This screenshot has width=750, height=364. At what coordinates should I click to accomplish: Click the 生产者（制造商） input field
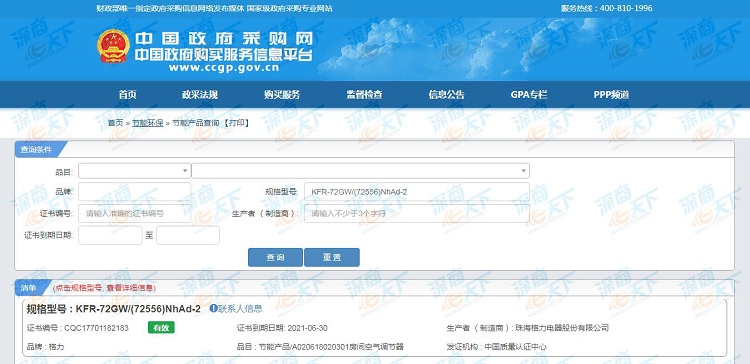(417, 213)
